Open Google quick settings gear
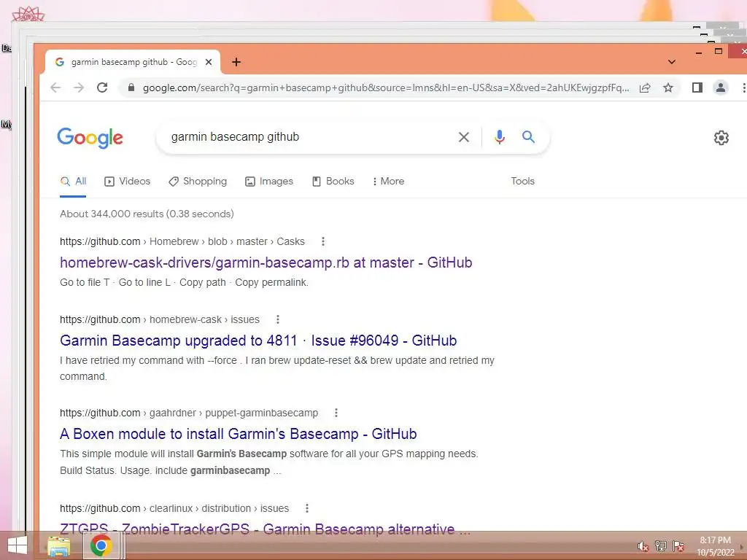Screen dimensions: 747x560 721,138
